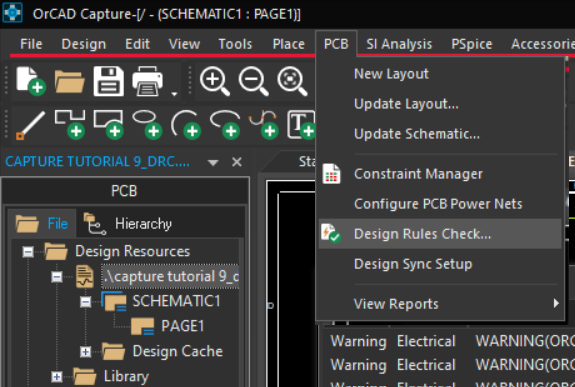Open the print options dropdown arrow
Viewport: 575px width, 387px height.
coord(174,94)
